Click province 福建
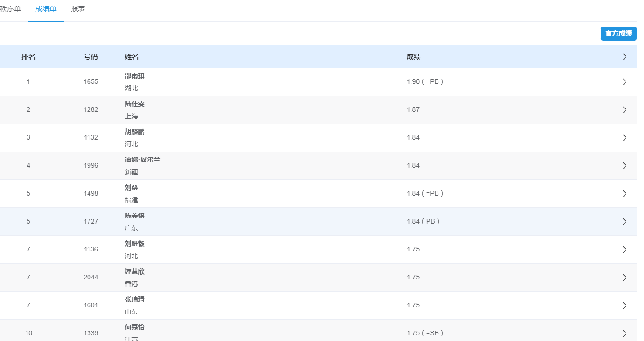This screenshot has width=644, height=341. point(132,200)
